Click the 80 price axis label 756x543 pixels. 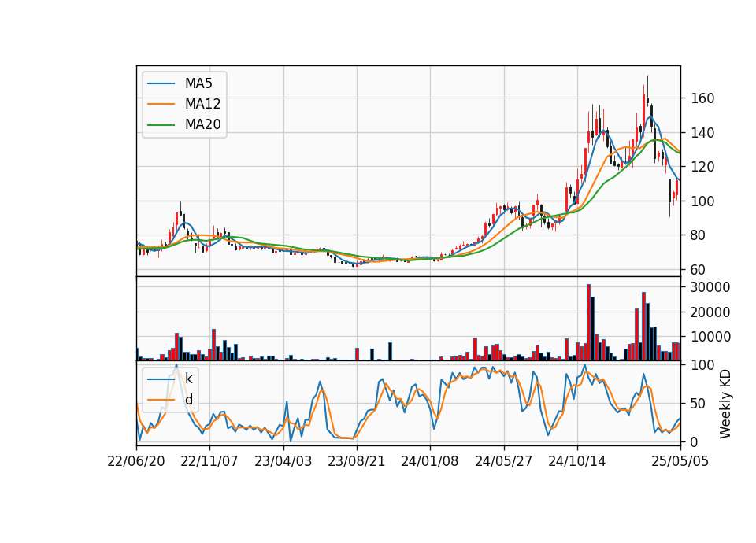click(x=699, y=235)
